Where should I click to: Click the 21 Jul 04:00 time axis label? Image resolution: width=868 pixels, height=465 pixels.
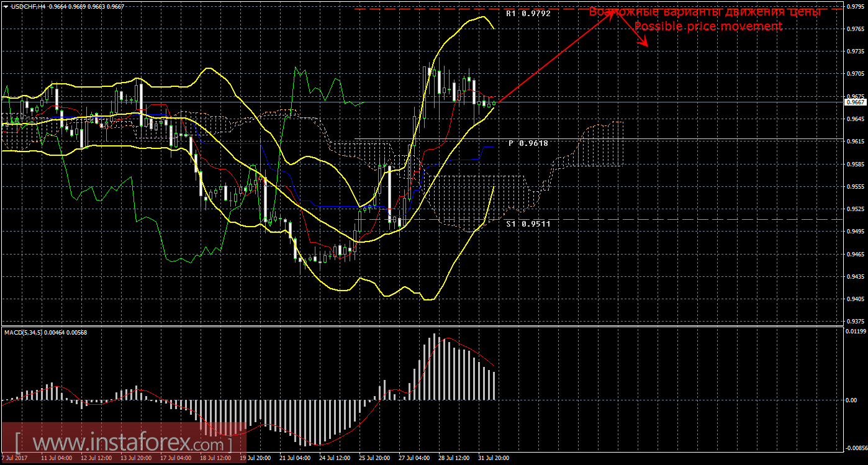(x=295, y=458)
